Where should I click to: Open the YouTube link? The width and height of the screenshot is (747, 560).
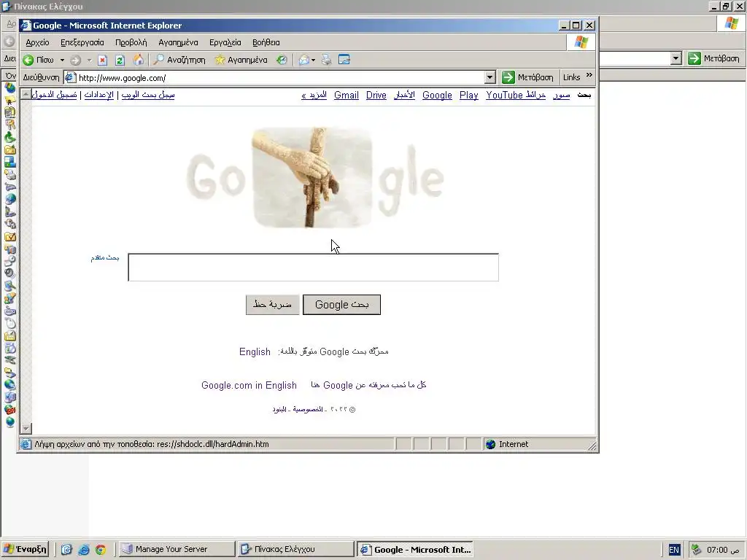pos(504,96)
